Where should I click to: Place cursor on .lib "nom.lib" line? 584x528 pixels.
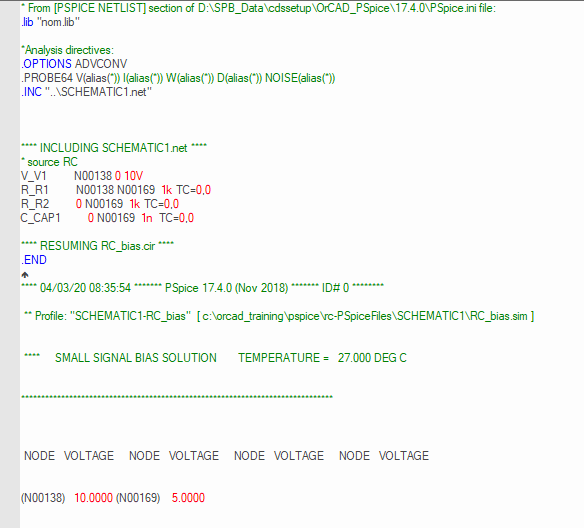coord(50,22)
